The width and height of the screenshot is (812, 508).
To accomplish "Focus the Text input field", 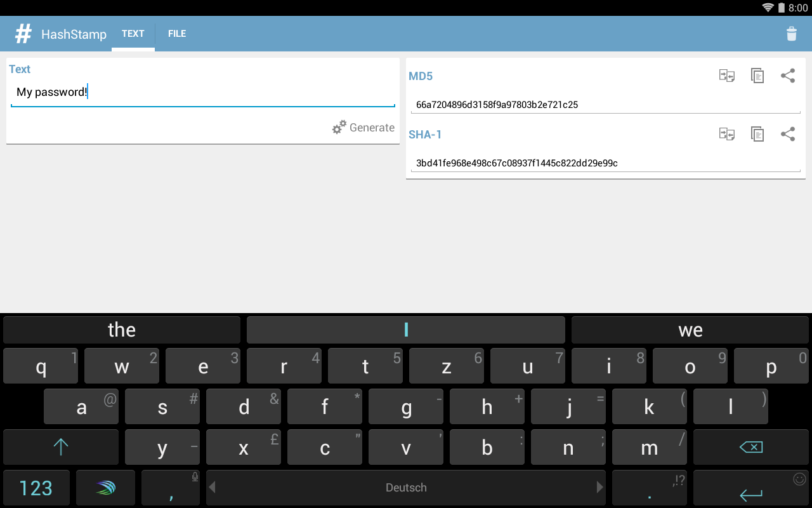I will (x=203, y=93).
